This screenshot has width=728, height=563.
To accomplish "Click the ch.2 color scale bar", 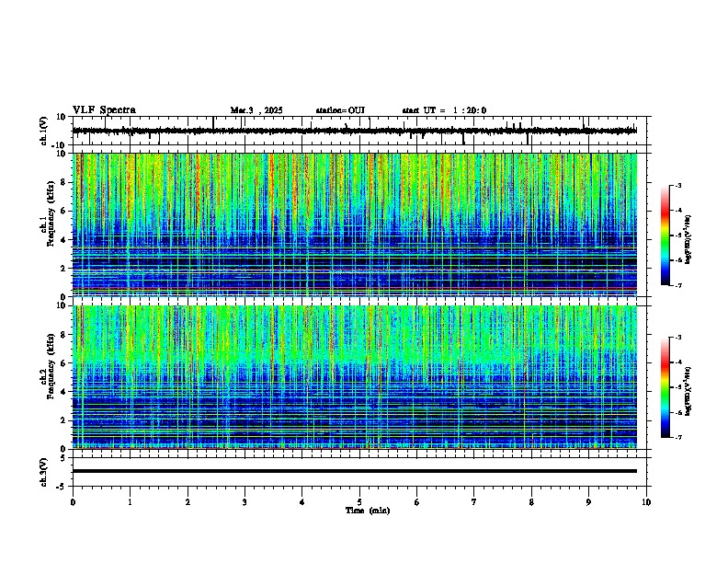I will tap(665, 387).
